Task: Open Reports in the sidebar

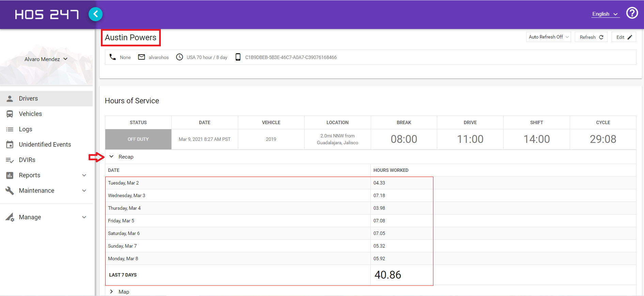Action: pyautogui.click(x=46, y=175)
